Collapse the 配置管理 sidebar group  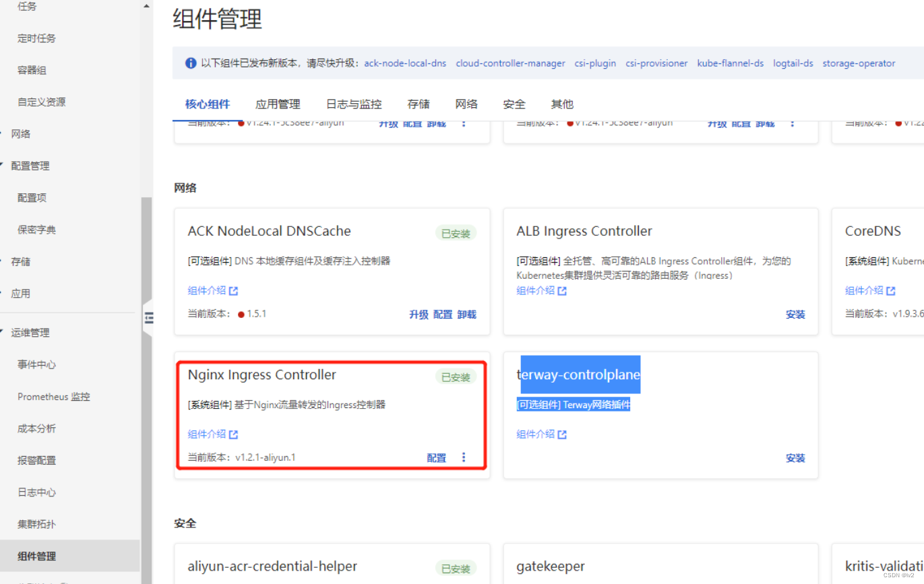click(x=3, y=166)
